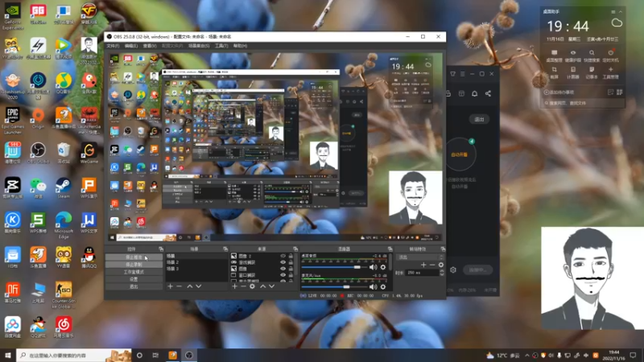Toggle visibility of the 游戏捕获 source
This screenshot has height=362, width=644.
pyautogui.click(x=283, y=262)
